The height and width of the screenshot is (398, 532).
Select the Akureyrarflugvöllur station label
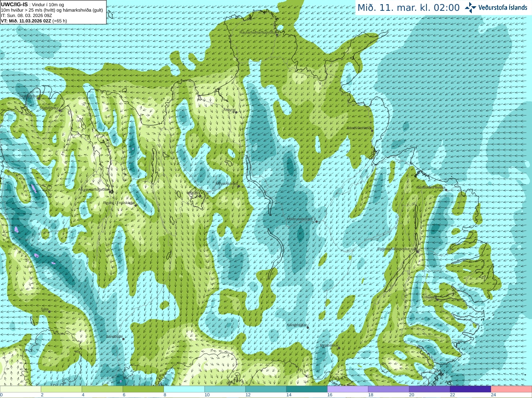point(94,189)
